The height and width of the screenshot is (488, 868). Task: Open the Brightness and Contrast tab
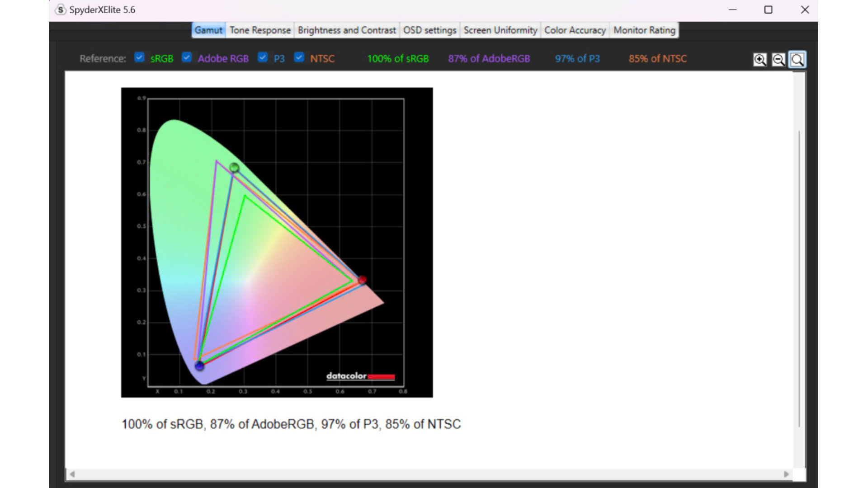point(347,30)
